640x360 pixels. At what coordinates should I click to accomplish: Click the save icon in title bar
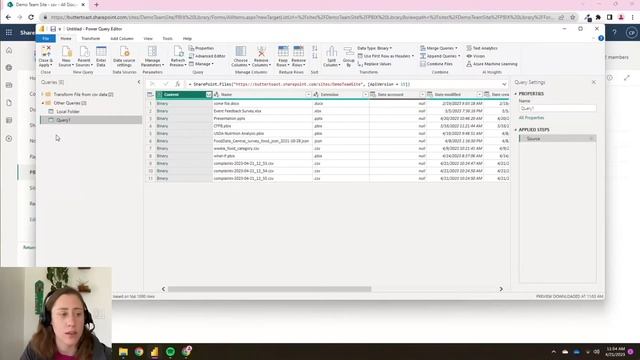pos(53,29)
